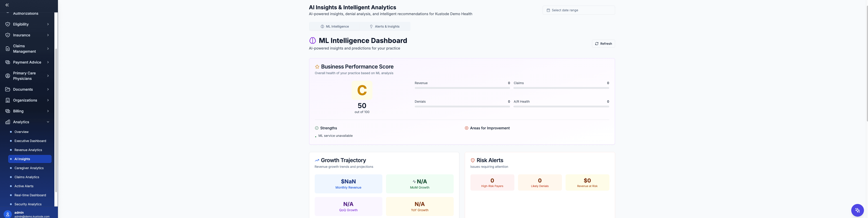The height and width of the screenshot is (218, 868).
Task: Click the Claims Management document icon
Action: pos(7,48)
